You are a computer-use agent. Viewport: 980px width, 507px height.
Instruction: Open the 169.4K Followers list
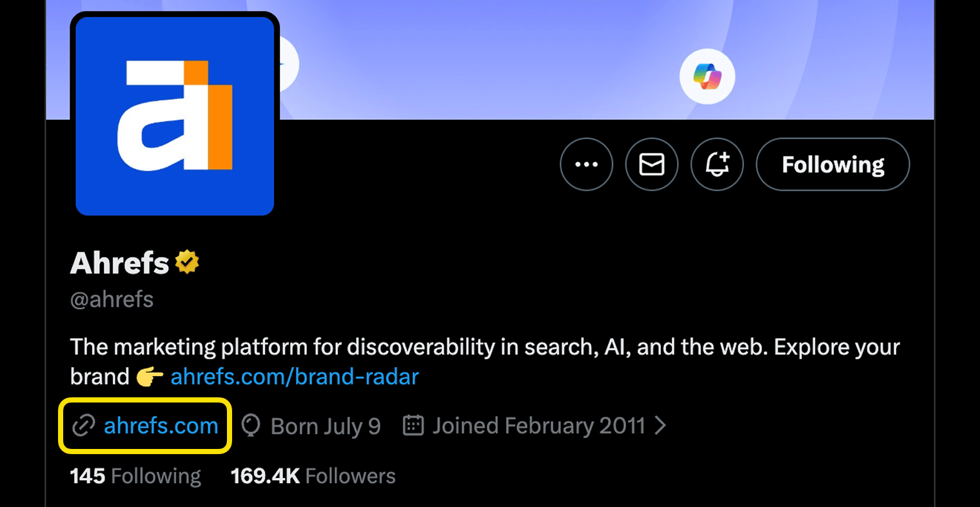coord(312,475)
